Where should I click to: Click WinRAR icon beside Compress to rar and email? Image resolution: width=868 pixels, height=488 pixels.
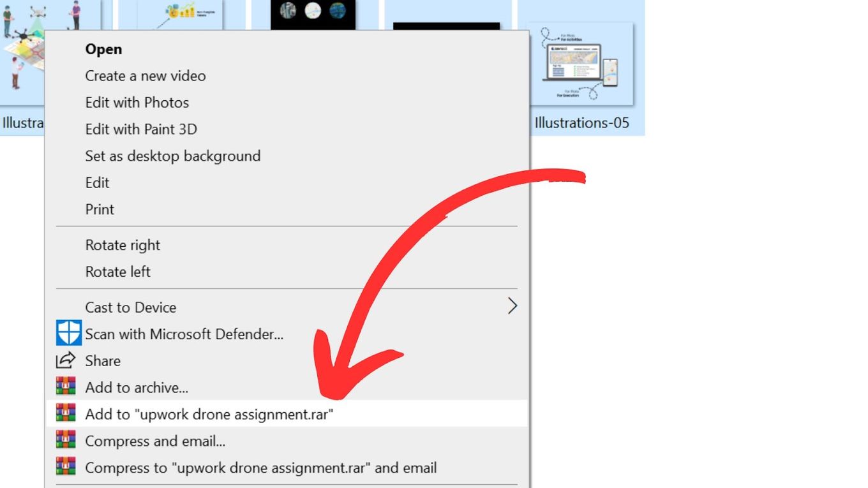66,466
